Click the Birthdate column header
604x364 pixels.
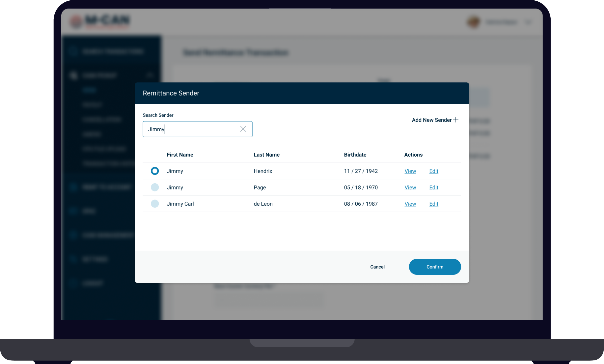[355, 155]
